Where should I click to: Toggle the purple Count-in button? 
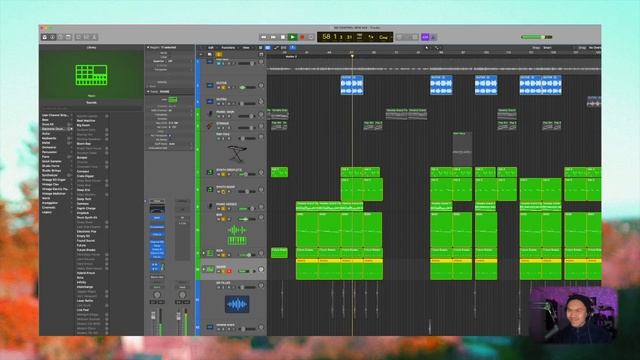[x=425, y=37]
